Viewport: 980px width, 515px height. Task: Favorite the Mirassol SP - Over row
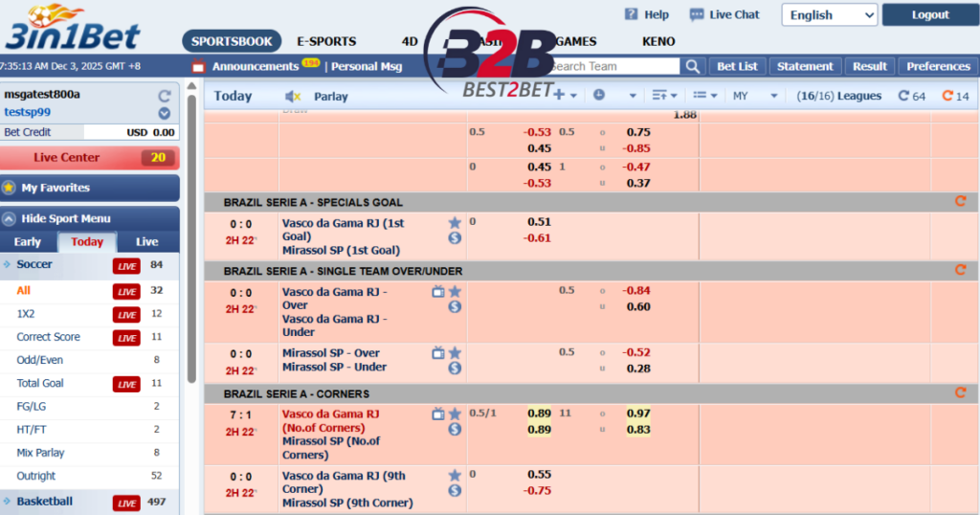455,352
